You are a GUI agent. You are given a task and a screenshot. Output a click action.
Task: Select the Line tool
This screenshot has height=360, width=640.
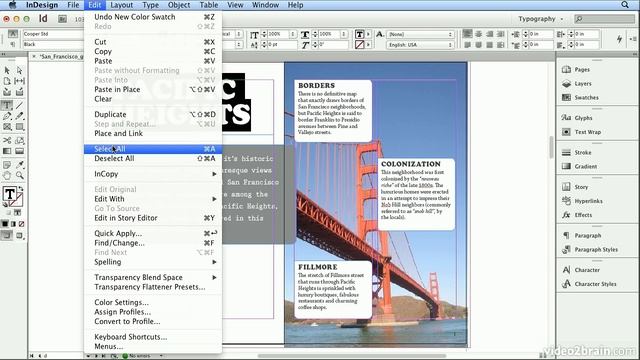pos(19,105)
